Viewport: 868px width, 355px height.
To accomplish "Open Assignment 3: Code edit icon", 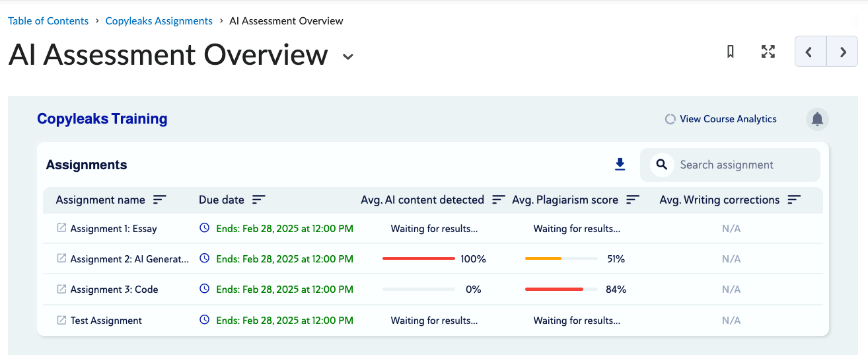I will pyautogui.click(x=61, y=289).
